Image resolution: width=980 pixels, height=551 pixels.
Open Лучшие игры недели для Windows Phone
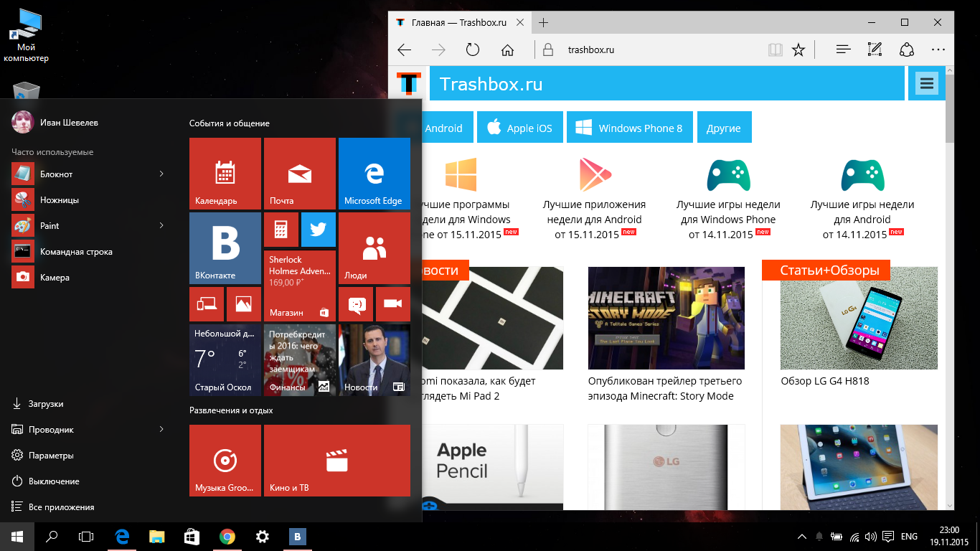(728, 220)
